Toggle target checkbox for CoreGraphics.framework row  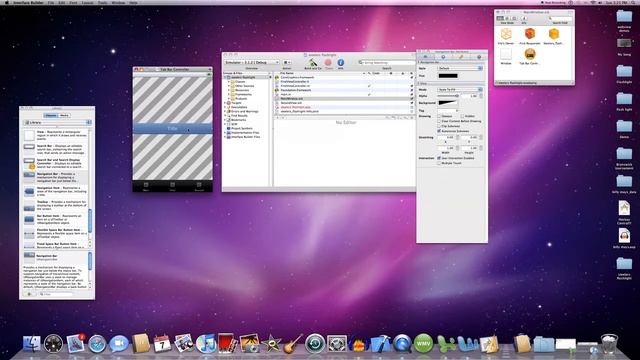[x=411, y=77]
